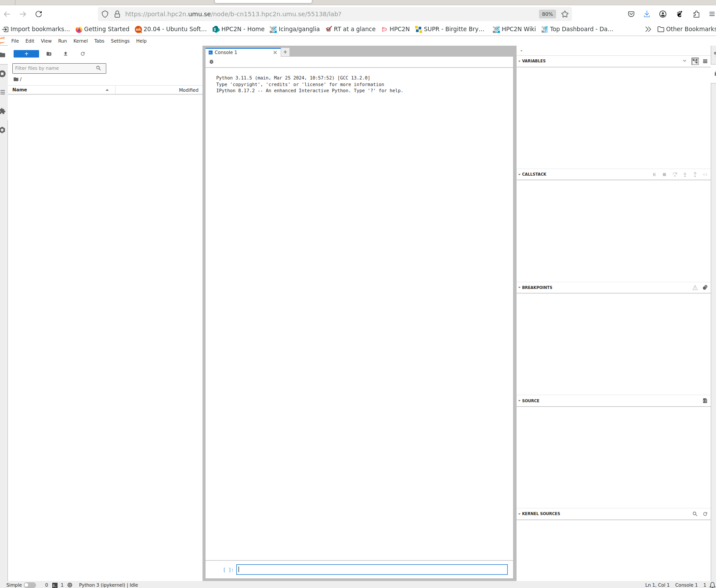Open the hexagon sidebar panel icon
Image resolution: width=716 pixels, height=588 pixels.
(3, 130)
